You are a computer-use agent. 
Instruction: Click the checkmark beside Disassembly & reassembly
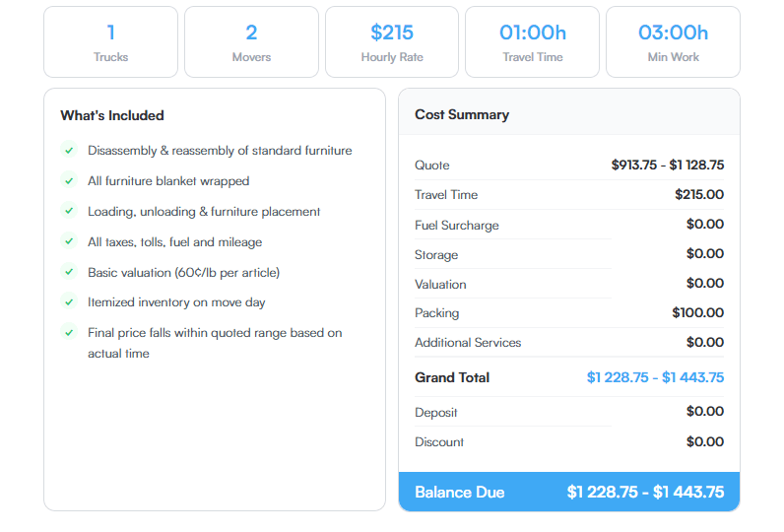(69, 150)
